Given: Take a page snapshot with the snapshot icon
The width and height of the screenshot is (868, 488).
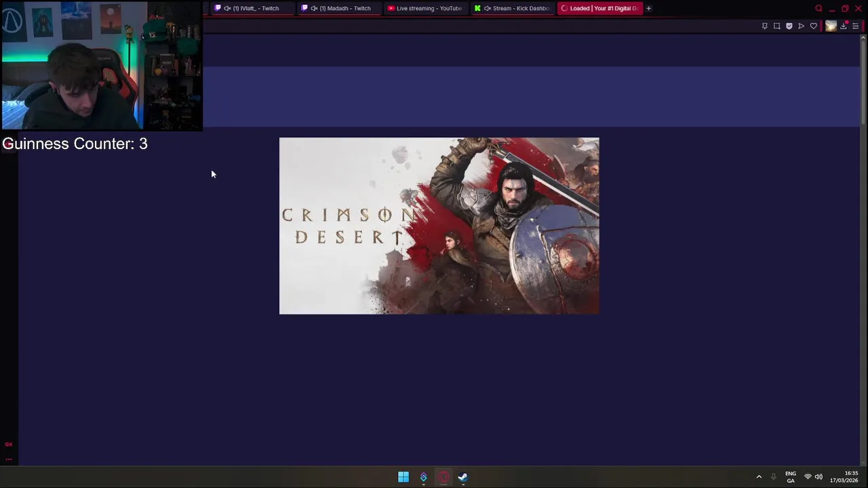Looking at the screenshot, I should 776,26.
